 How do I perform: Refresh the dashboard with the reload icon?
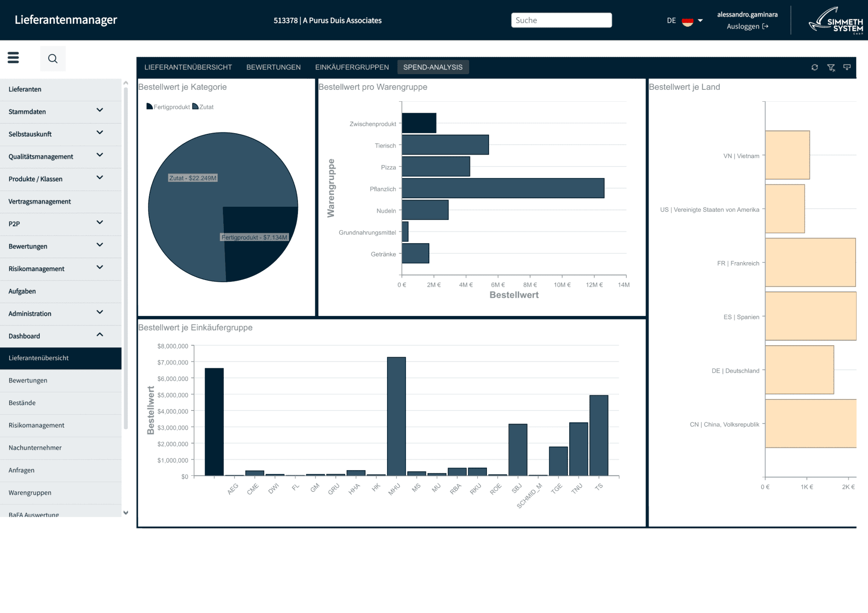click(815, 67)
